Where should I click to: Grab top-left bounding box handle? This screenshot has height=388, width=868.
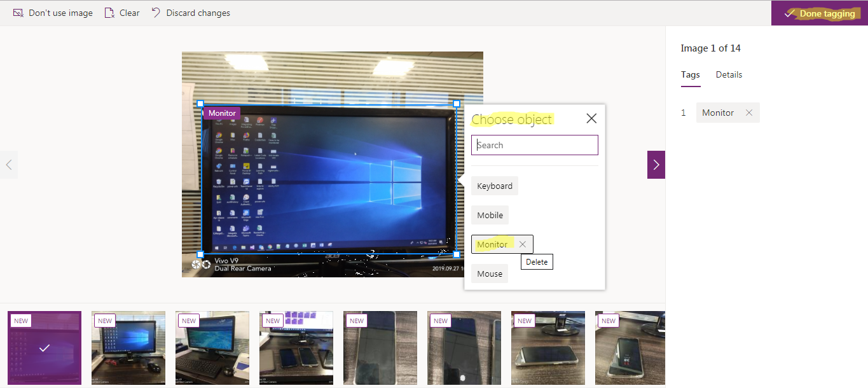[200, 103]
